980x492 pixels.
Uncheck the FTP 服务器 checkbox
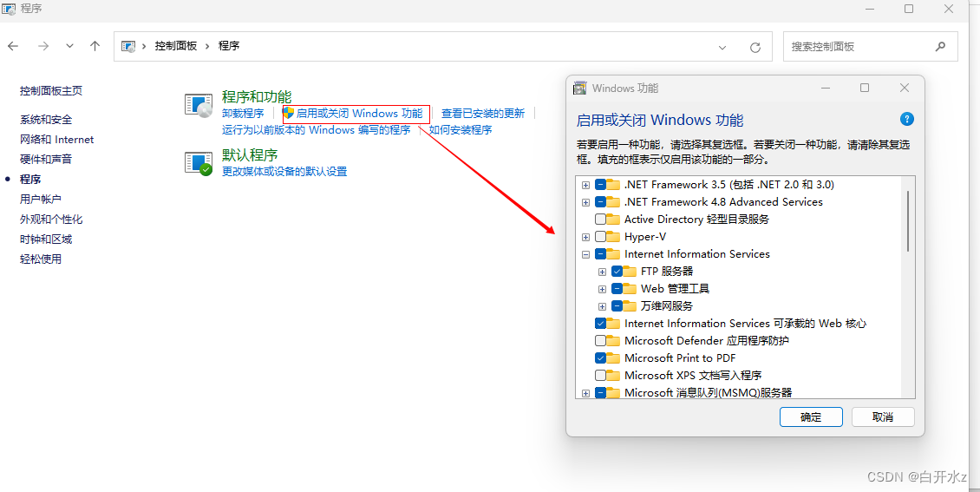pos(617,272)
